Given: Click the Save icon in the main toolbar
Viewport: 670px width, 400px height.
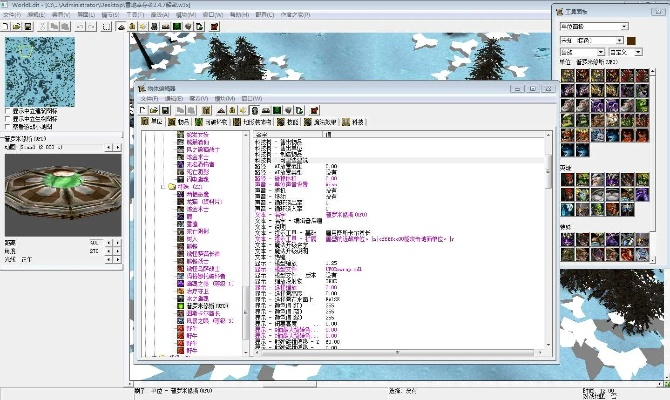Looking at the screenshot, I should point(27,26).
